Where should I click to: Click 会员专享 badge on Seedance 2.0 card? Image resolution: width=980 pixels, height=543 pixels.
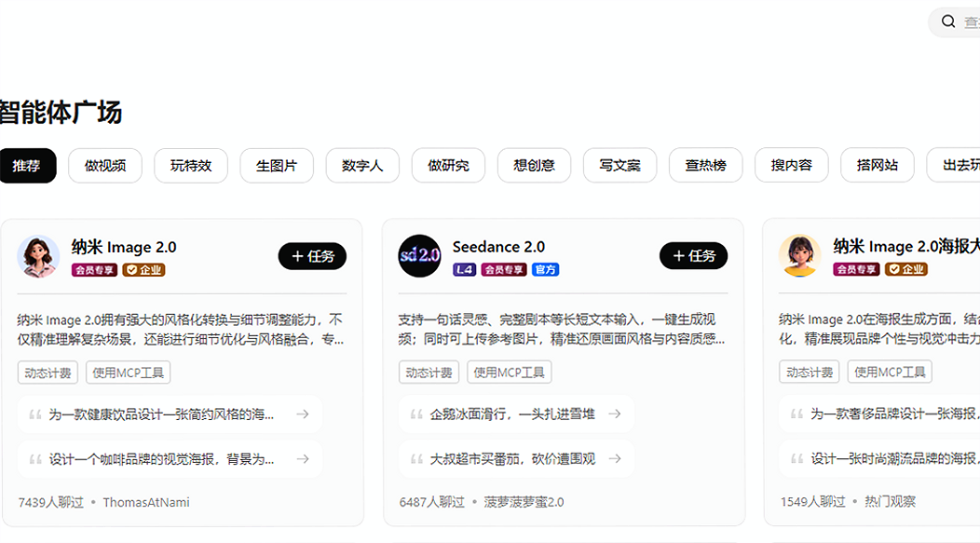coord(504,269)
